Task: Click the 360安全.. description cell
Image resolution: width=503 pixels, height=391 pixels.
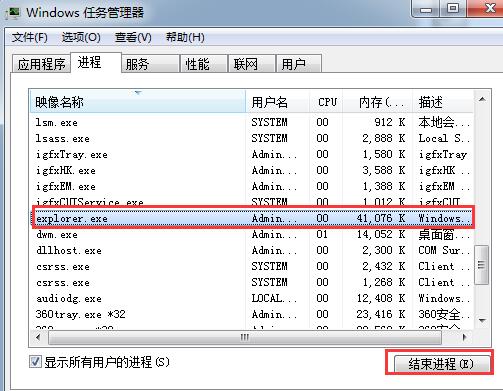Action: click(x=444, y=314)
